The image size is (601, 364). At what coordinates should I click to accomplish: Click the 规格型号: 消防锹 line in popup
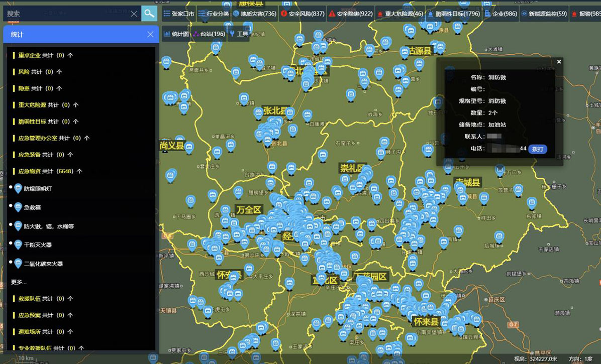[482, 100]
